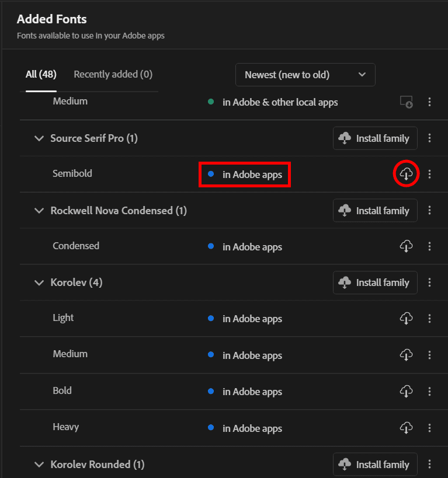Open more options menu for Source Serif Pro family

click(430, 138)
